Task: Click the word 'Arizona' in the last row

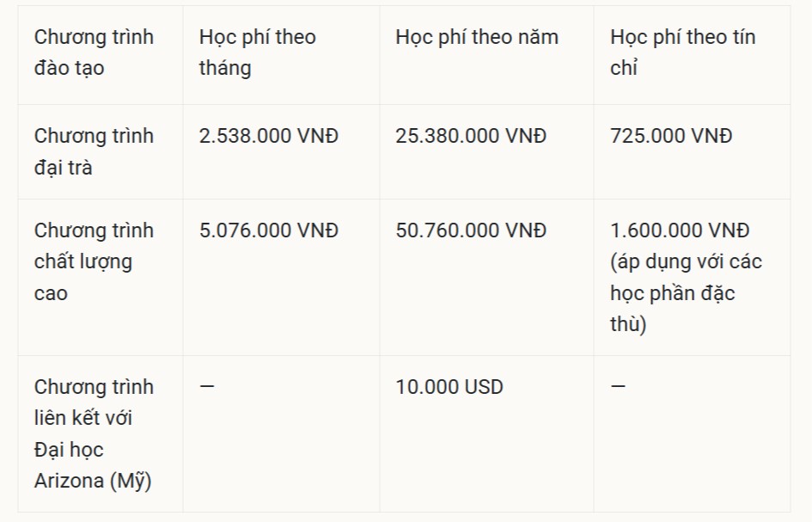Action: click(x=69, y=481)
